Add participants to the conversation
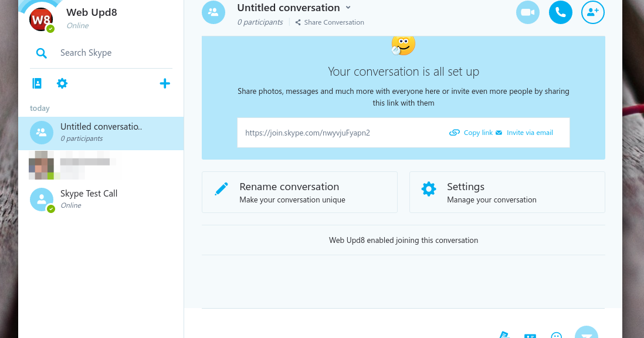This screenshot has height=338, width=644. (593, 12)
